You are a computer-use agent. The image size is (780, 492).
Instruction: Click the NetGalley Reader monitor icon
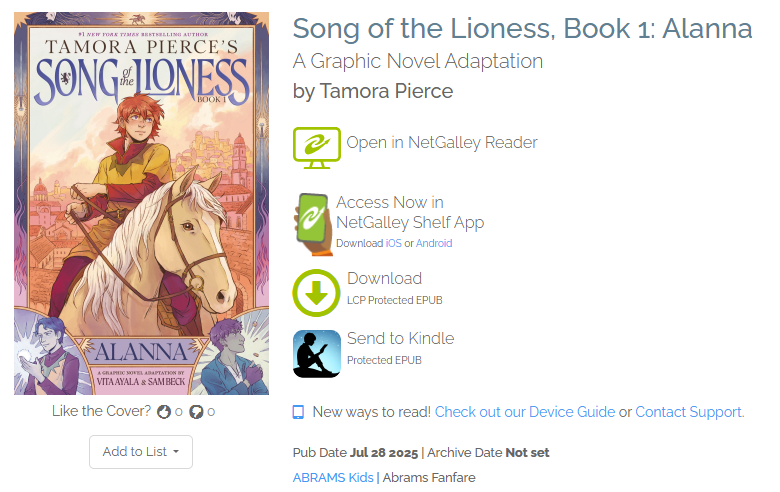tap(317, 145)
